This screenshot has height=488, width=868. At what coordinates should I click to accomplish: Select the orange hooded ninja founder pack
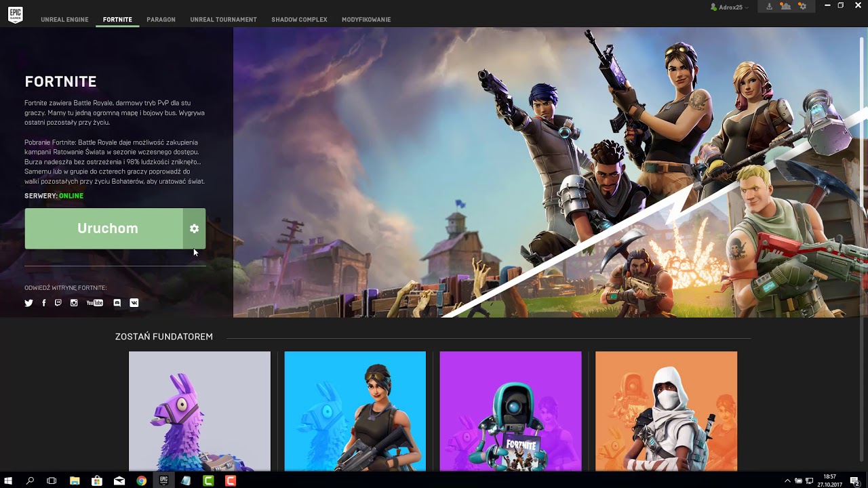[x=666, y=411]
